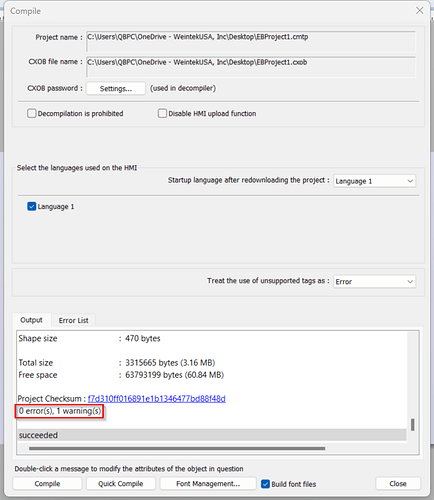
Task: Open the Project Checksum hash link
Action: (157, 399)
